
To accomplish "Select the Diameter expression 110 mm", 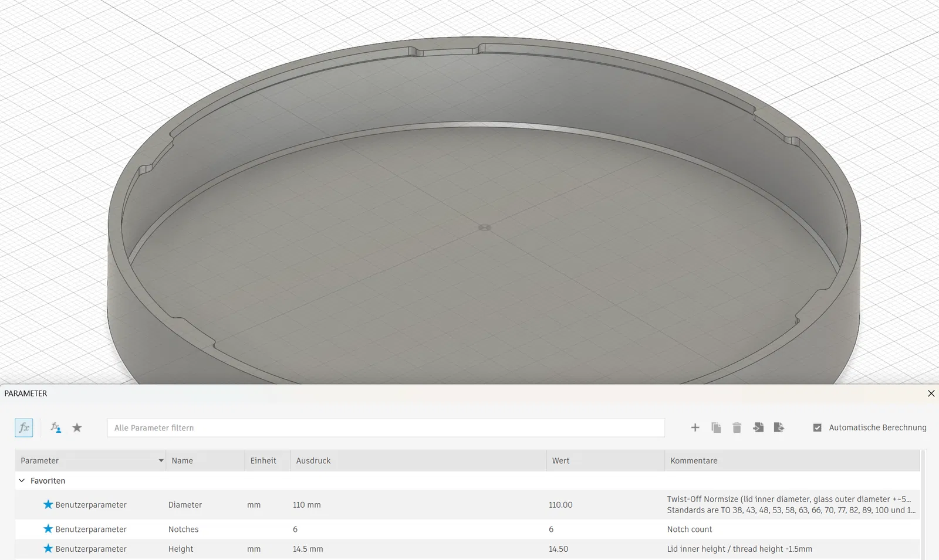I will pos(307,505).
